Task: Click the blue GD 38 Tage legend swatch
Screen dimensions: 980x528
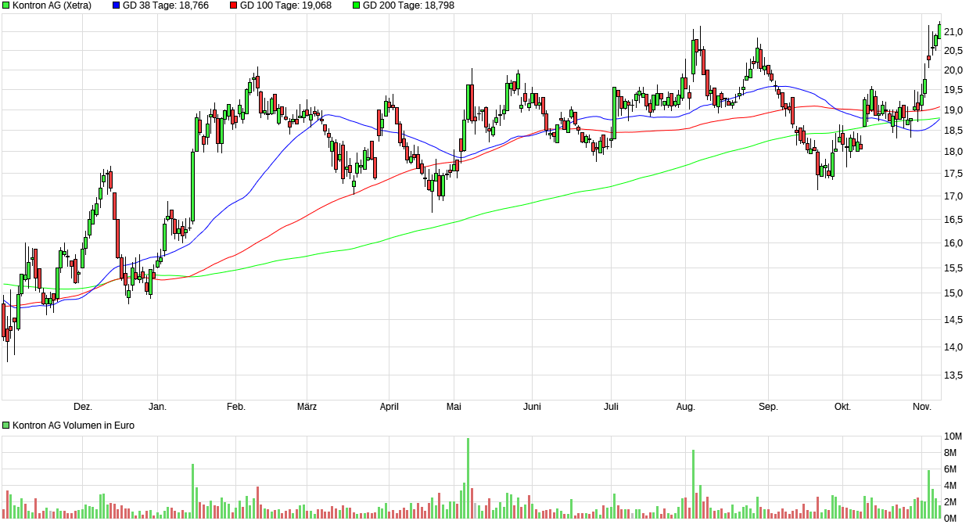Action: (x=115, y=6)
